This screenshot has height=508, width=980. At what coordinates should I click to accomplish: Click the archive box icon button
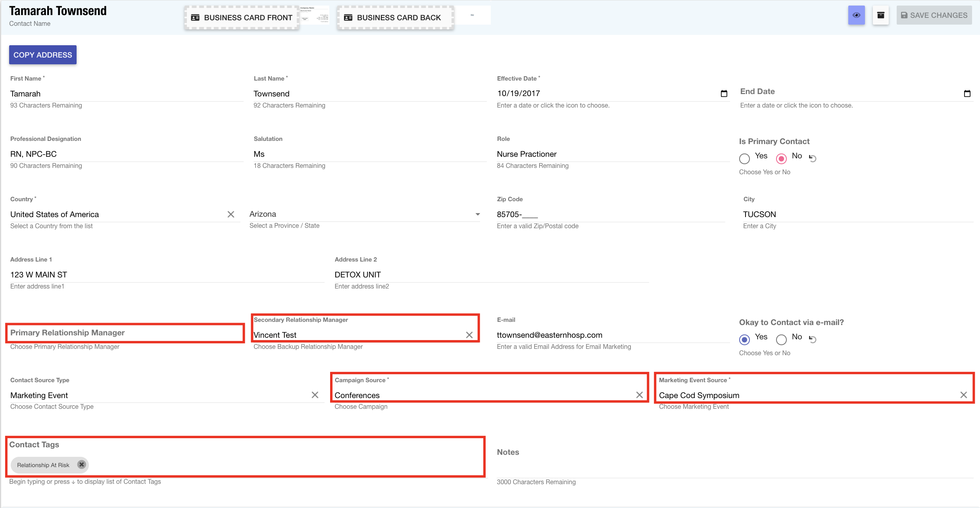[x=880, y=15]
